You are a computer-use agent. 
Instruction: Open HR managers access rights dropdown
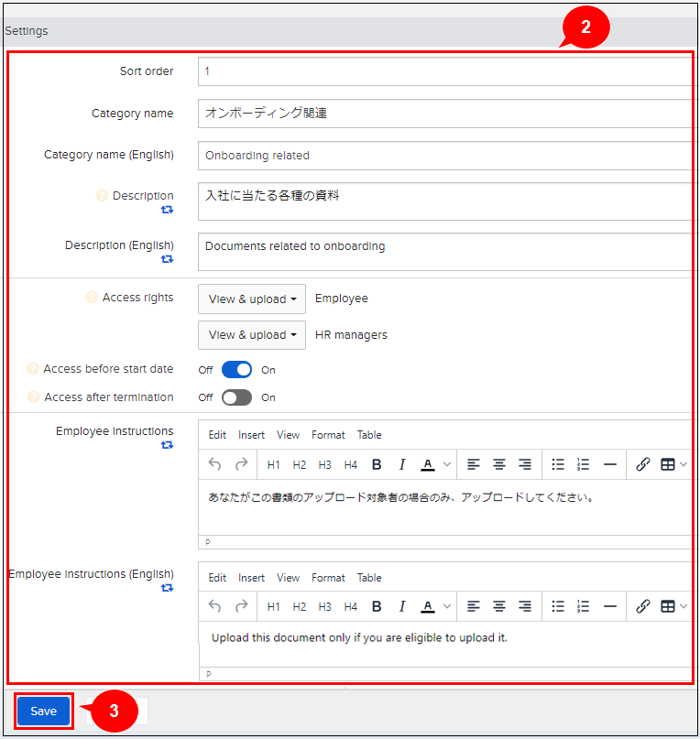coord(252,335)
